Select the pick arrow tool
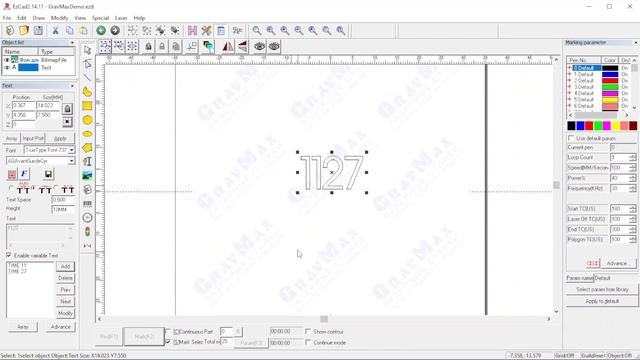 point(87,50)
